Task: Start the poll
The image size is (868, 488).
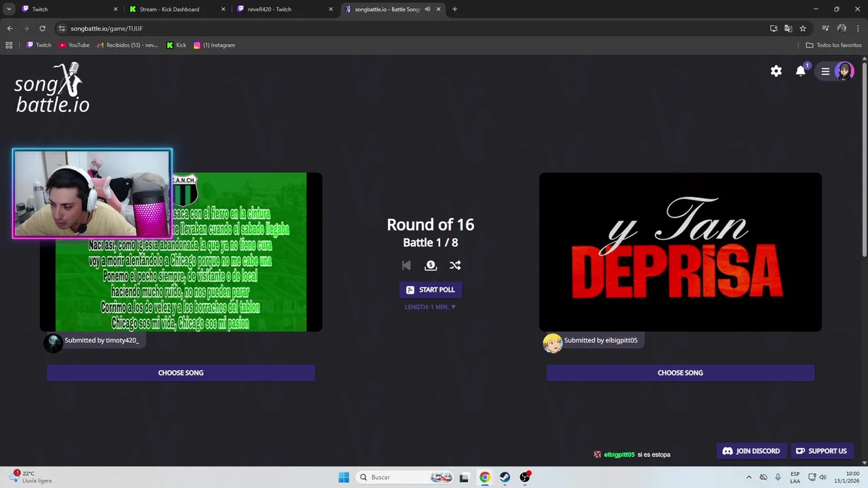Action: click(431, 289)
